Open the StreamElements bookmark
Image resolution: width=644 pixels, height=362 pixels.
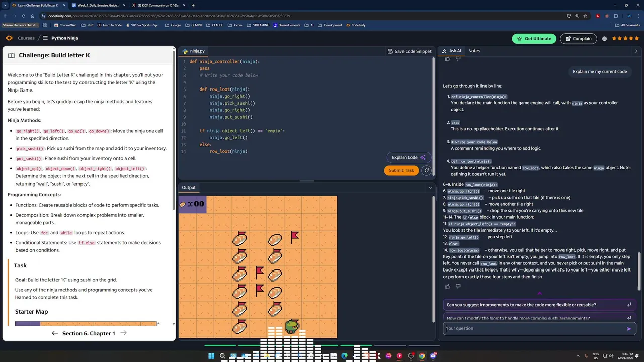coord(286,25)
